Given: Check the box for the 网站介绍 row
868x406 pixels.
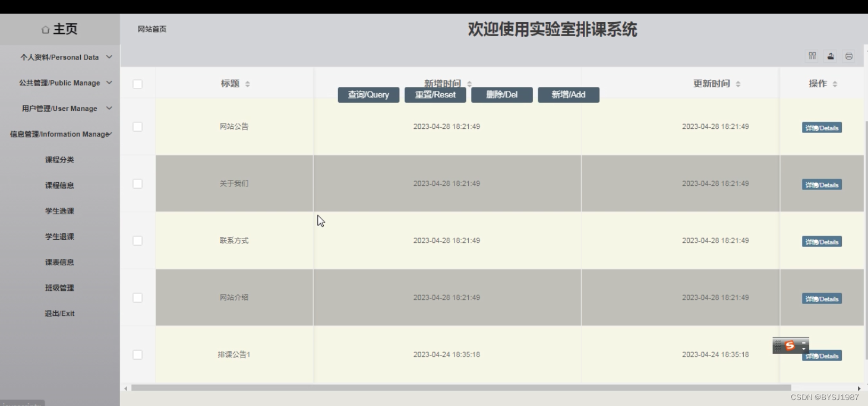Looking at the screenshot, I should pos(137,297).
